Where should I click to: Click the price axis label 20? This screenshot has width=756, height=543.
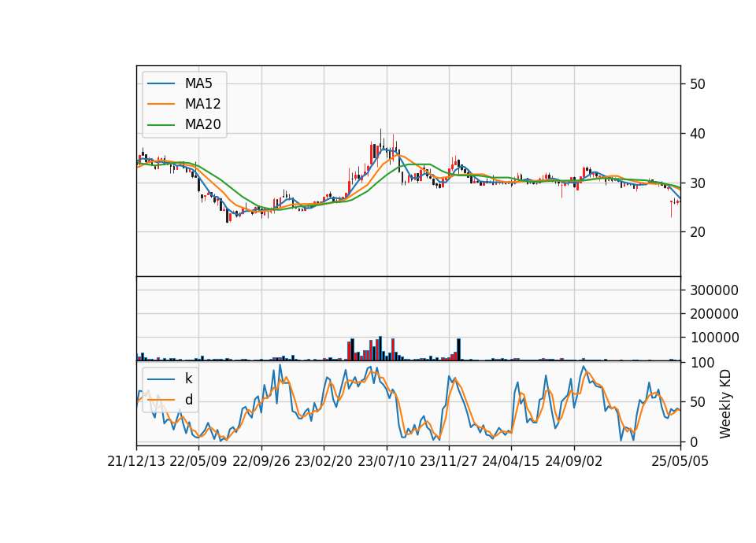point(697,232)
